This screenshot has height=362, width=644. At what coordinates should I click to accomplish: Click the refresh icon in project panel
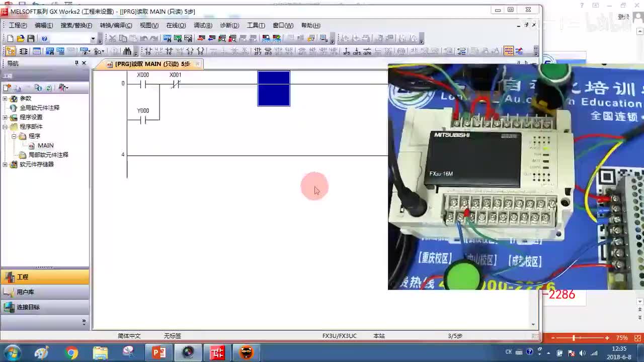[x=49, y=87]
